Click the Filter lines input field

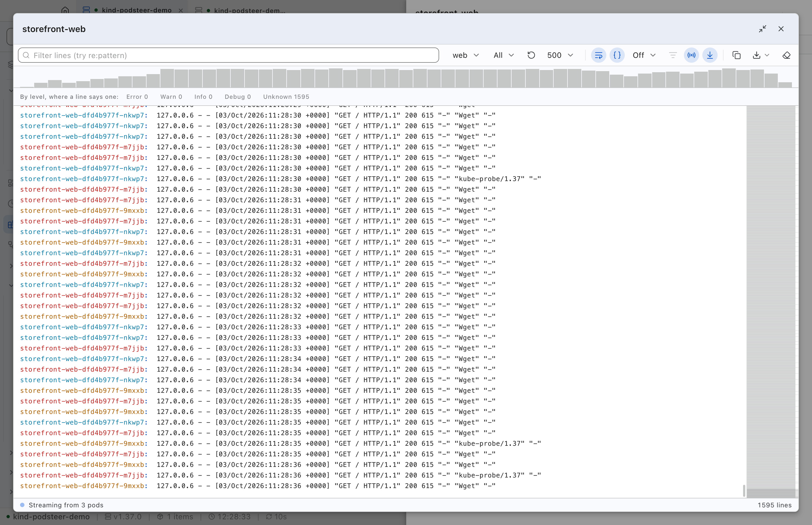(x=228, y=55)
